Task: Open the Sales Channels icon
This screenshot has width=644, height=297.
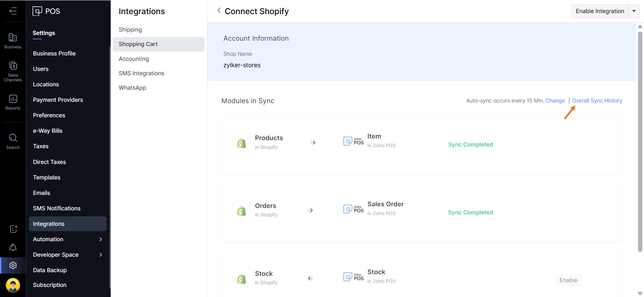Action: tap(13, 71)
